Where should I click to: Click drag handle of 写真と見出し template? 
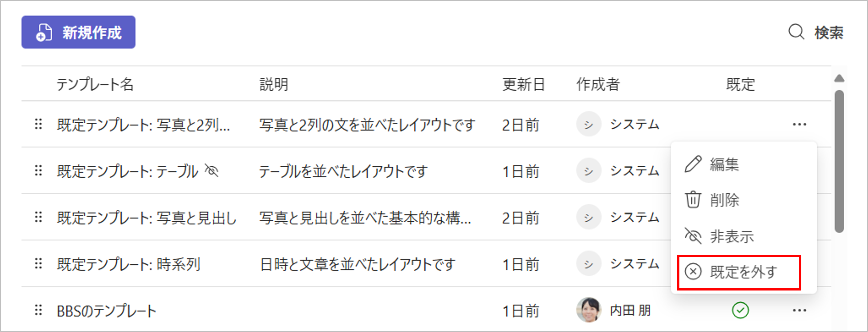click(38, 217)
